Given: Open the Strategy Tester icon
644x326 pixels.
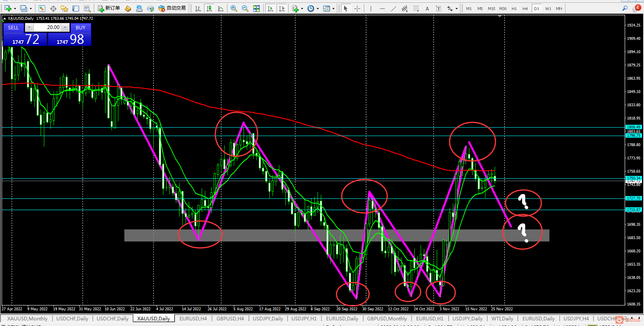Looking at the screenshot, I should click(87, 8).
